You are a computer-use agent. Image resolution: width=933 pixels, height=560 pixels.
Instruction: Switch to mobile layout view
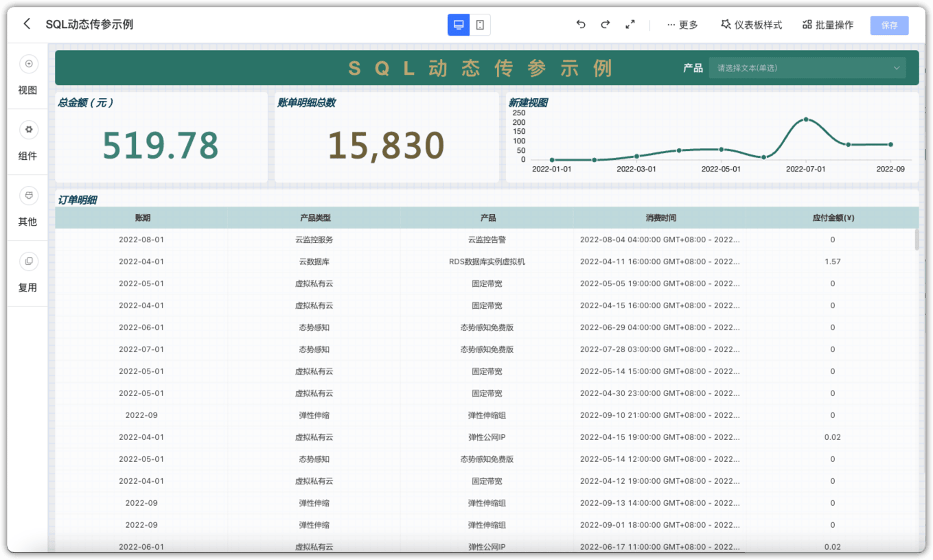[x=480, y=25]
